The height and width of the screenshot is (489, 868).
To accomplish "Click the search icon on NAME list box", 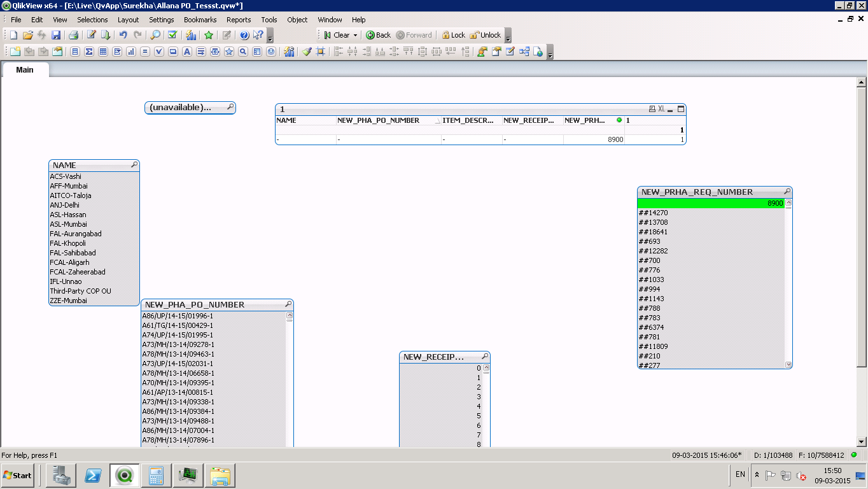I will (x=134, y=165).
